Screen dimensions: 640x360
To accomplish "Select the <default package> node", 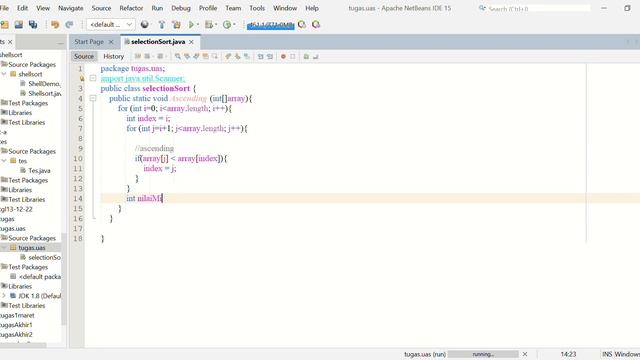I will 40,276.
